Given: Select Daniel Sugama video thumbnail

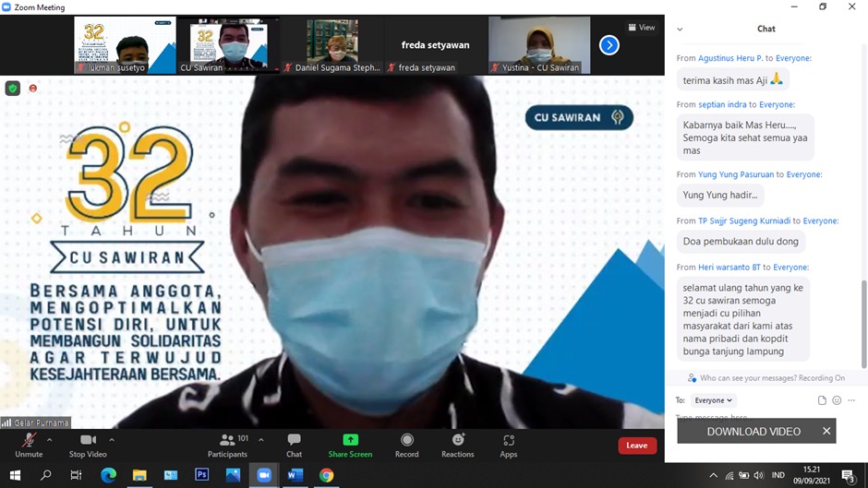Looking at the screenshot, I should [x=332, y=45].
